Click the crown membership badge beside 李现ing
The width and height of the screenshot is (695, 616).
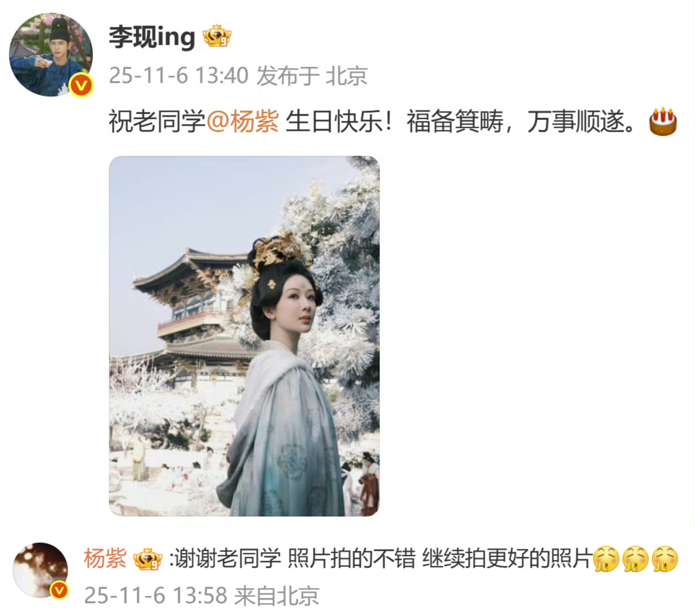[x=217, y=36]
